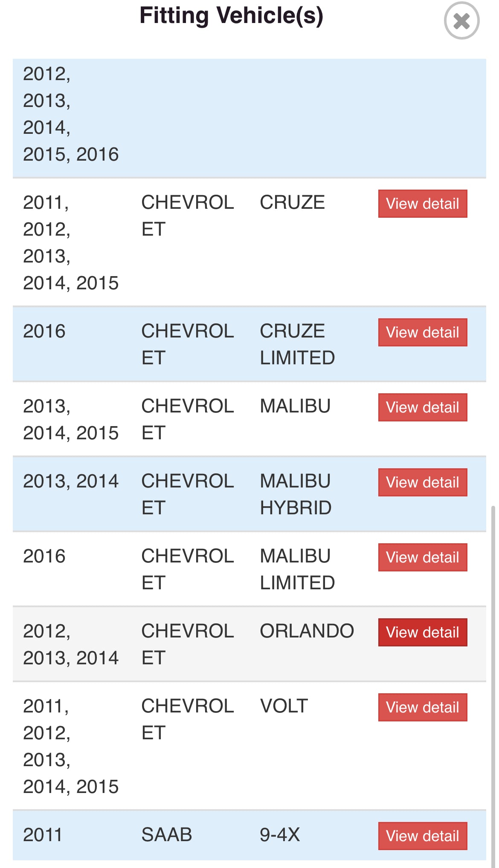Click the vertical scrollbar on the right
The height and width of the screenshot is (868, 499).
[493, 682]
